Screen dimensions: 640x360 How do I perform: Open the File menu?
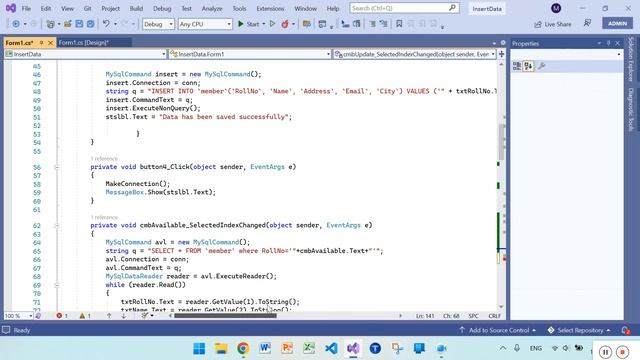tap(26, 8)
